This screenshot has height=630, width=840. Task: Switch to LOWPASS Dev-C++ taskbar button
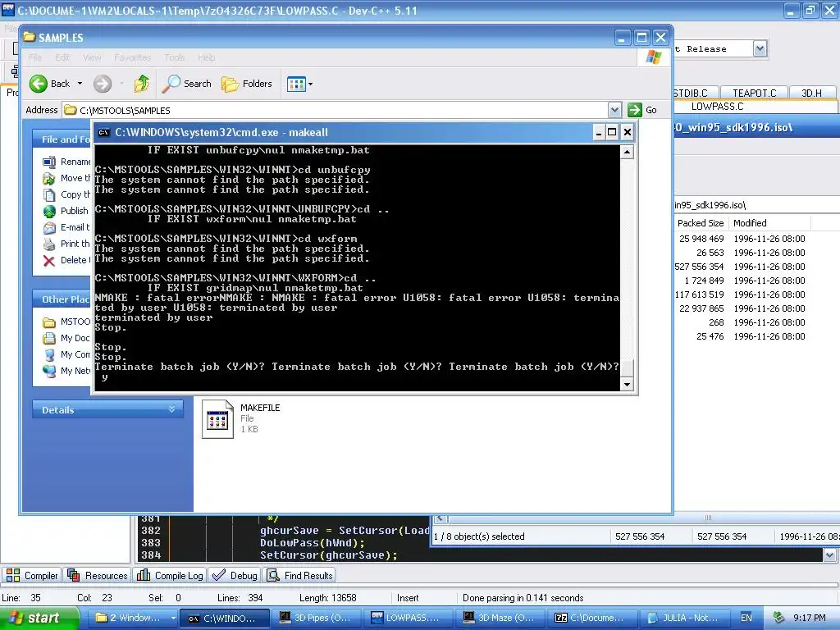pyautogui.click(x=407, y=618)
